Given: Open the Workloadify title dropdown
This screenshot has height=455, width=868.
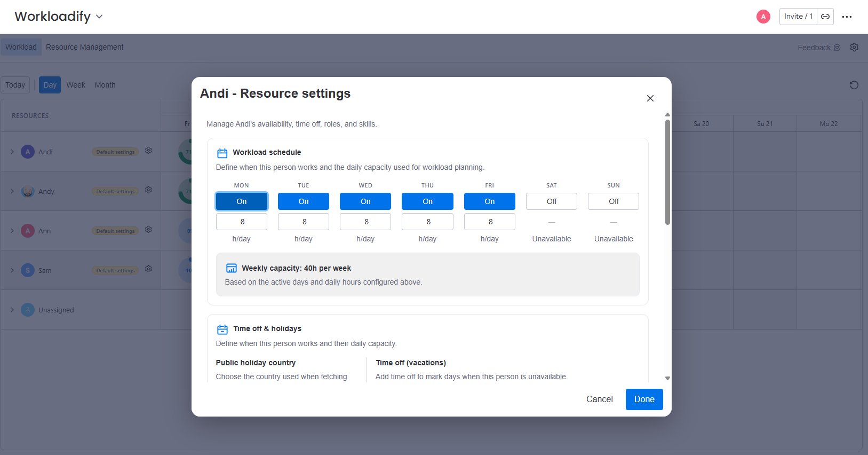Looking at the screenshot, I should pyautogui.click(x=99, y=17).
